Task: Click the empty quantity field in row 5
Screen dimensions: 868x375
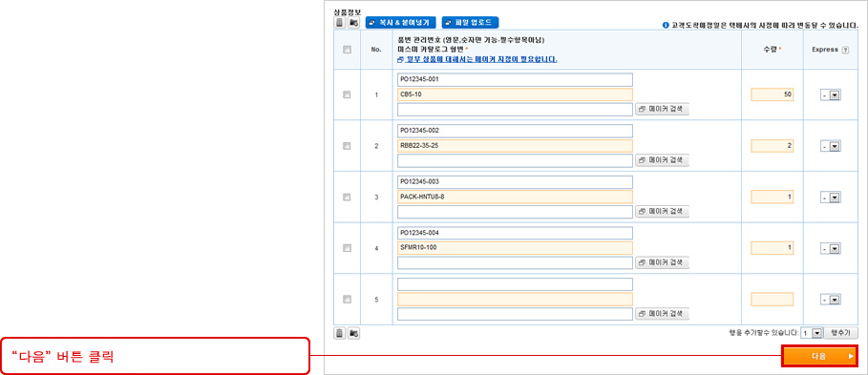Action: pyautogui.click(x=773, y=300)
